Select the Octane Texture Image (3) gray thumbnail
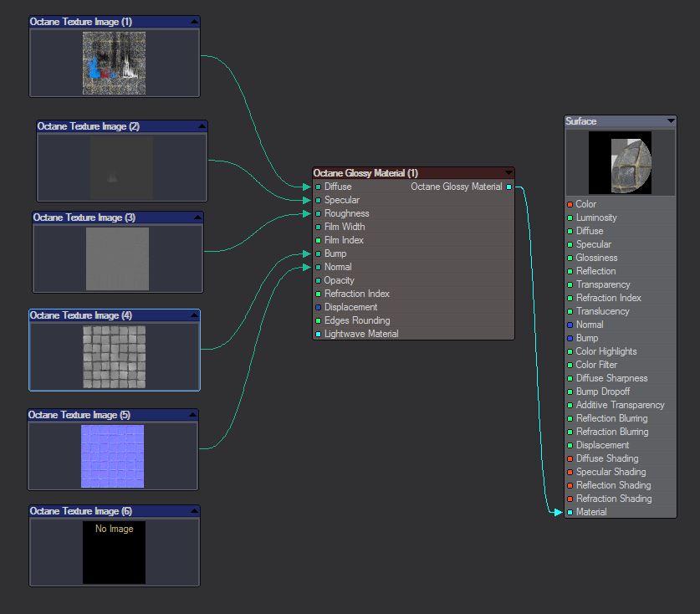This screenshot has height=614, width=700. click(x=117, y=259)
